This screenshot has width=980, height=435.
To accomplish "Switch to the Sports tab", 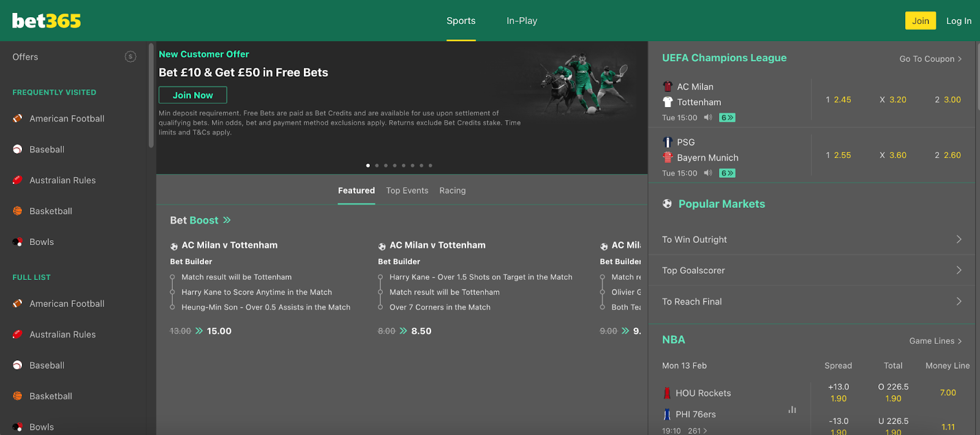I will pyautogui.click(x=461, y=21).
